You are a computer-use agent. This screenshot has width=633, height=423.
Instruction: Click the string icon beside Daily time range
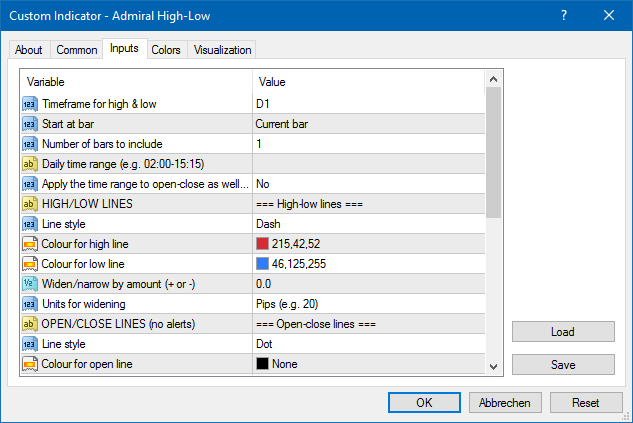(30, 164)
